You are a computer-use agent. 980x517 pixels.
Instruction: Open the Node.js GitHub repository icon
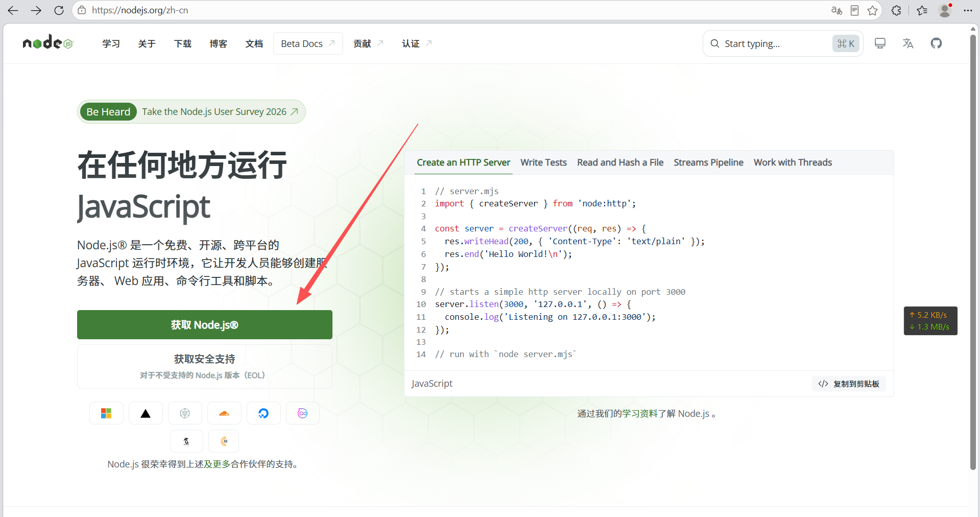936,43
